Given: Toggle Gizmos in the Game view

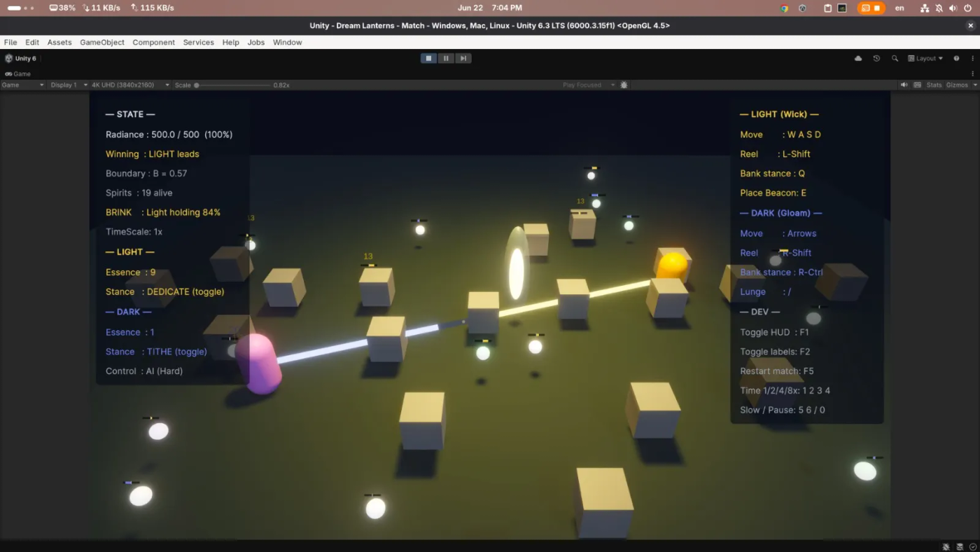Looking at the screenshot, I should point(956,85).
